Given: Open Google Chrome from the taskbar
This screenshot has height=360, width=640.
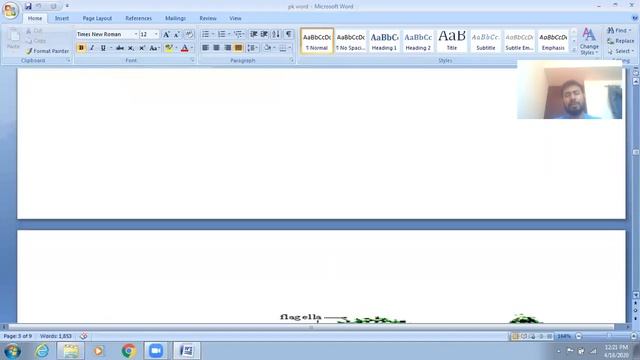Looking at the screenshot, I should click(x=129, y=351).
